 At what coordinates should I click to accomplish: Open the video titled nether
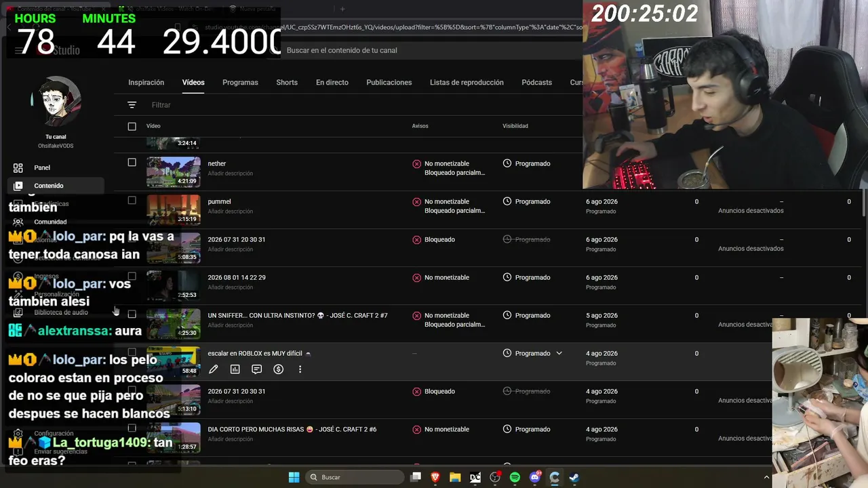(217, 163)
